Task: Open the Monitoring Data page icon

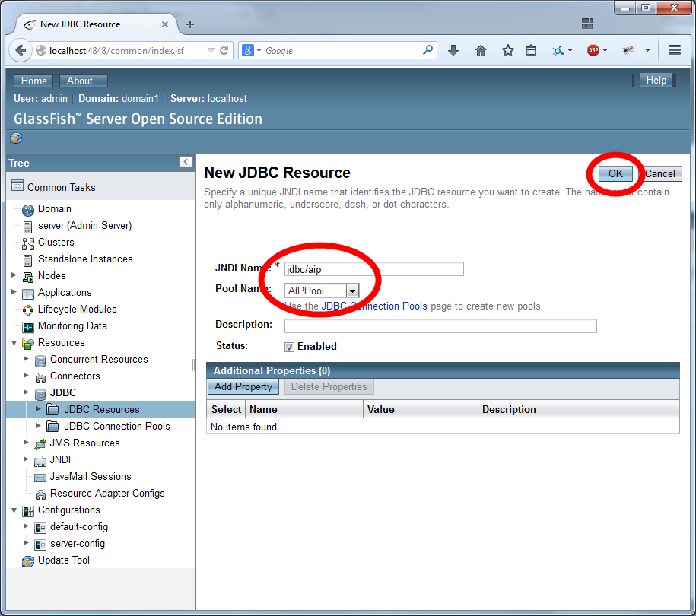Action: coord(27,325)
